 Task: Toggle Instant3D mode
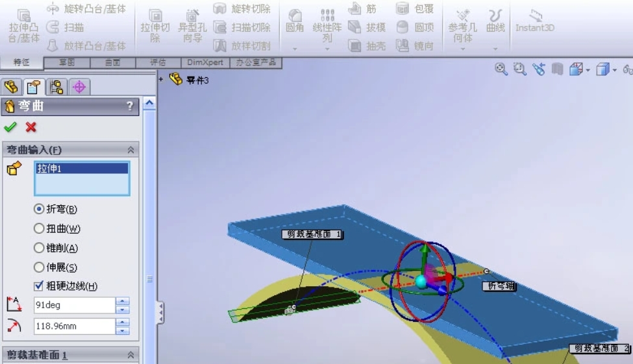(535, 21)
